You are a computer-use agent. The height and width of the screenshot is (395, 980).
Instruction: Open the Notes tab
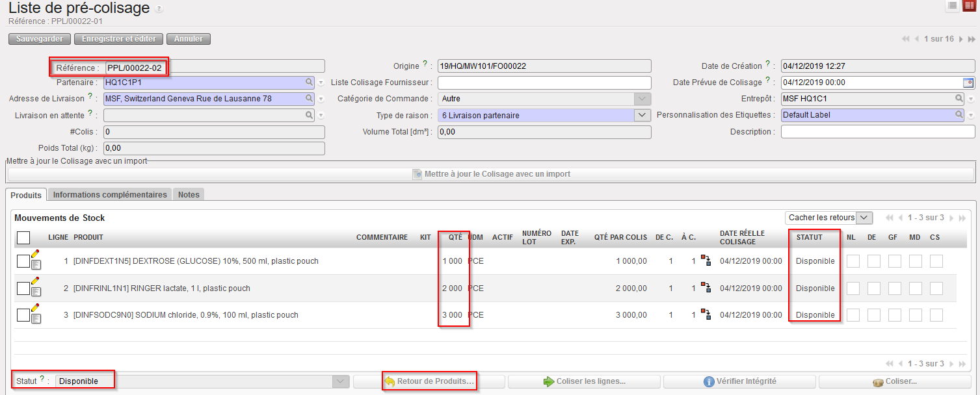189,194
